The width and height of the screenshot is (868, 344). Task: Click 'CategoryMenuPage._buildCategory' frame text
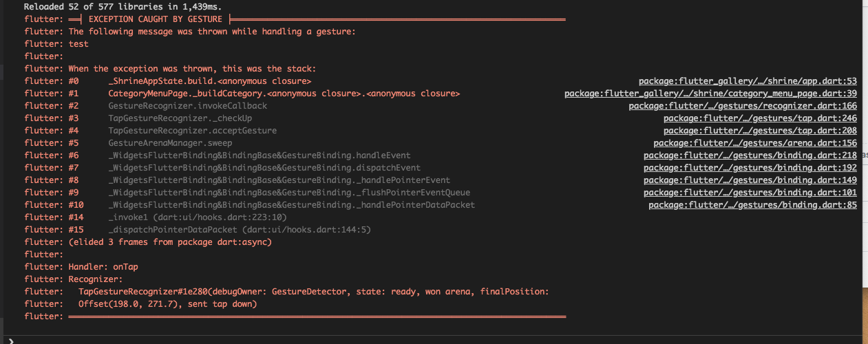[284, 94]
